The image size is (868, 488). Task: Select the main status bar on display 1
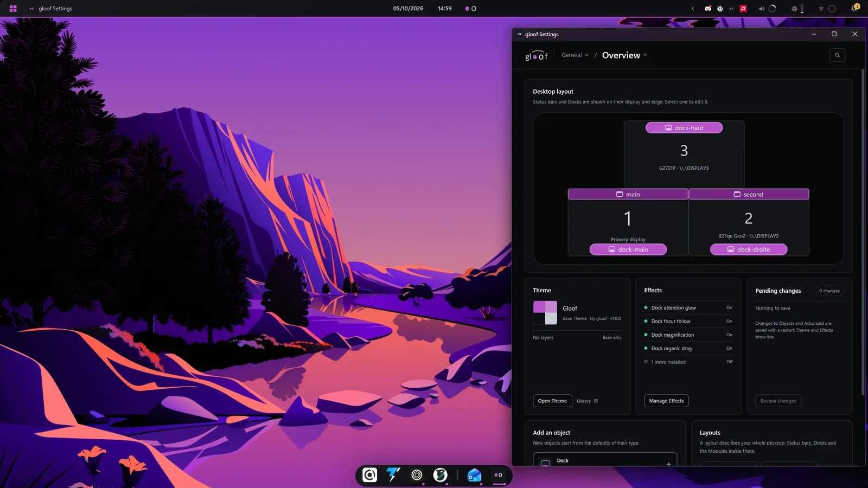628,194
